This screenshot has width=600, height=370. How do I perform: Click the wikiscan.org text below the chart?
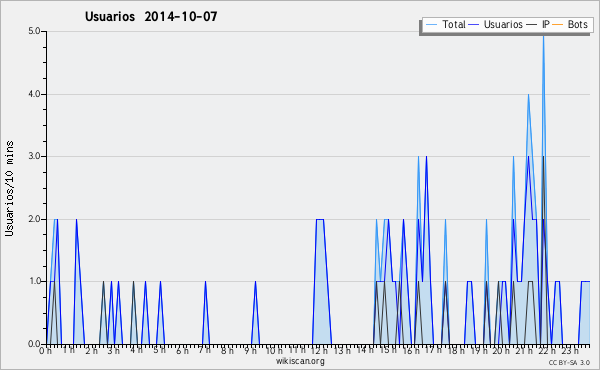300,361
